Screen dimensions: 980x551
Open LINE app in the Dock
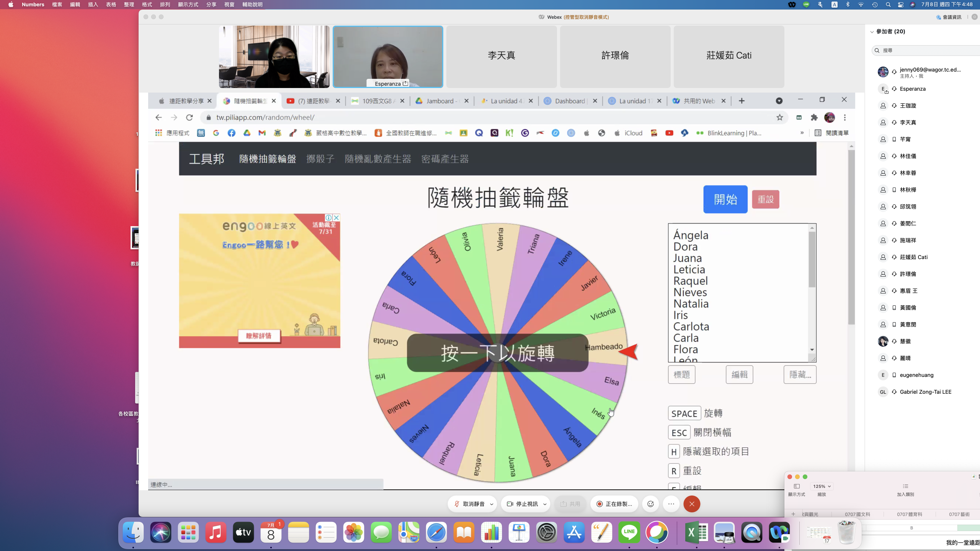tap(629, 532)
